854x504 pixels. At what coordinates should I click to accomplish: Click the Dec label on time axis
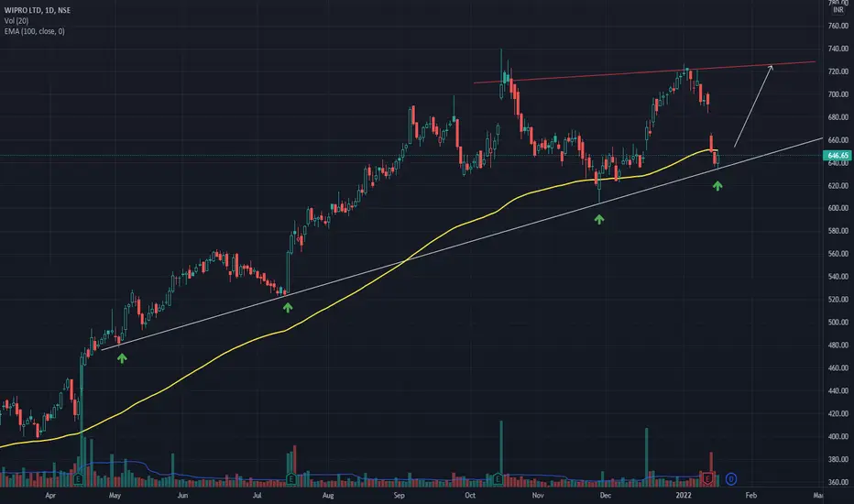[x=605, y=495]
